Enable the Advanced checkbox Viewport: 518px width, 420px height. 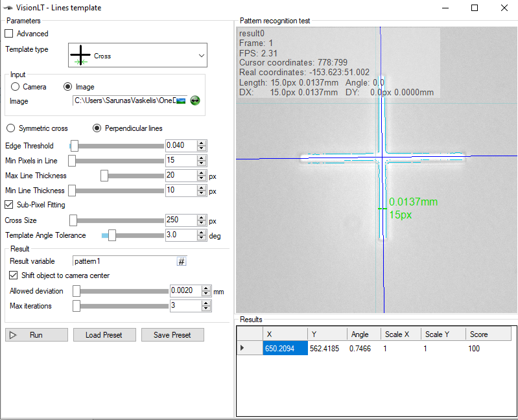click(x=9, y=34)
